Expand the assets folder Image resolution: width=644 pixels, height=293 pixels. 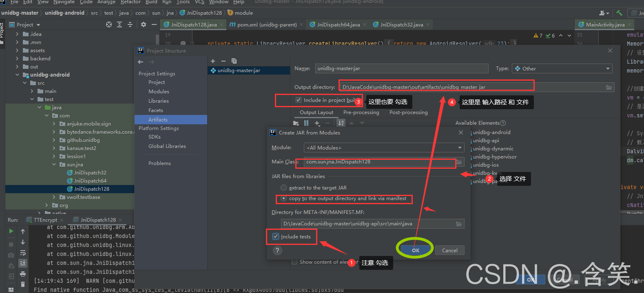point(17,51)
